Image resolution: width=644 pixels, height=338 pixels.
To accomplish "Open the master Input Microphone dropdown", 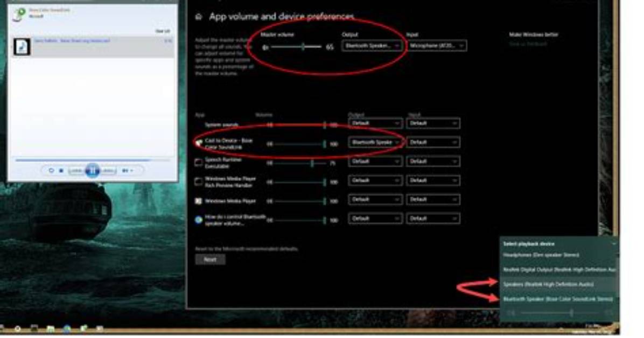I will 436,46.
